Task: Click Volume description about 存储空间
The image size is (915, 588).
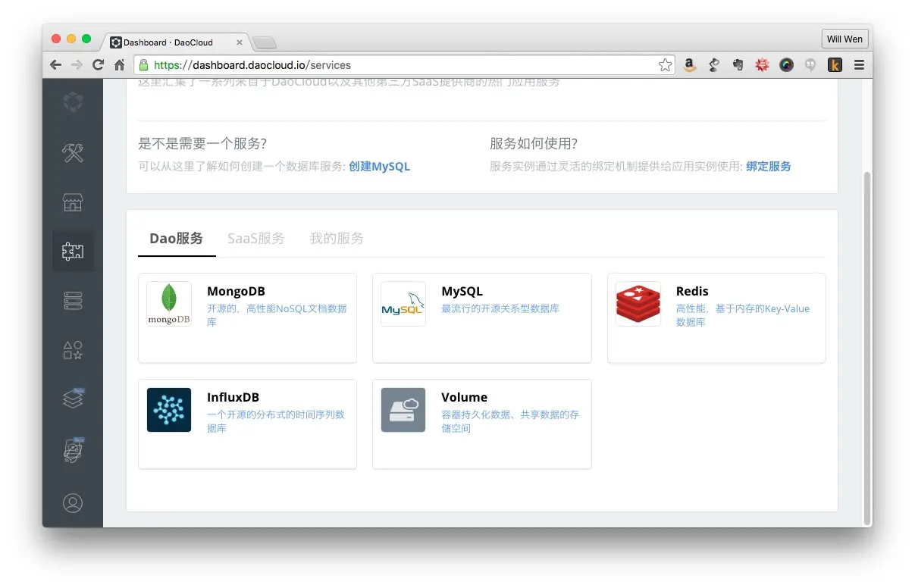Action: click(510, 421)
